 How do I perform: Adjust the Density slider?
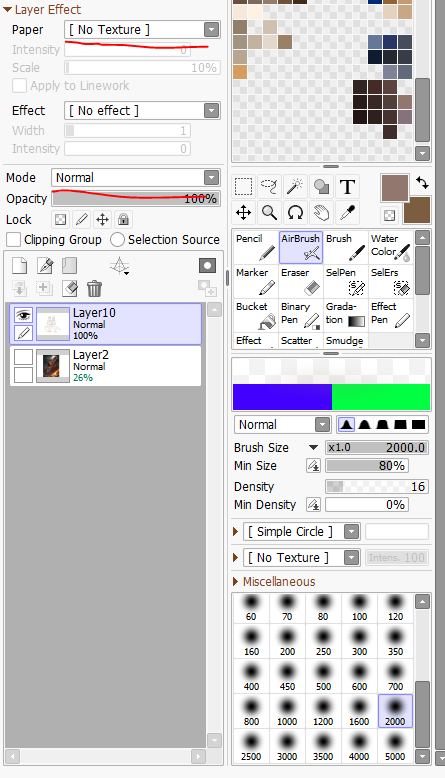point(377,487)
